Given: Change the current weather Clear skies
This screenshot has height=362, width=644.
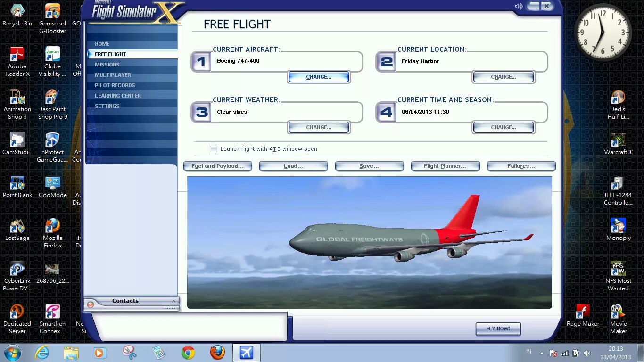Looking at the screenshot, I should coord(319,127).
